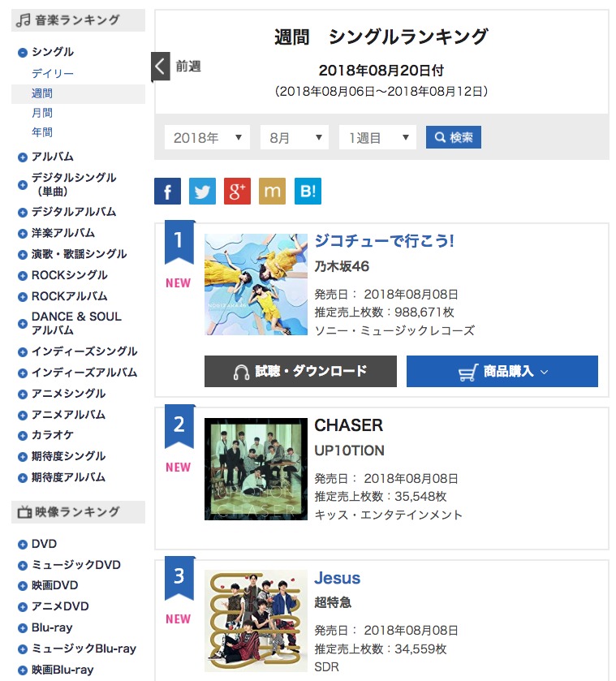Click the Hatena Bookmark B! icon
Image resolution: width=616 pixels, height=681 pixels.
pos(308,191)
